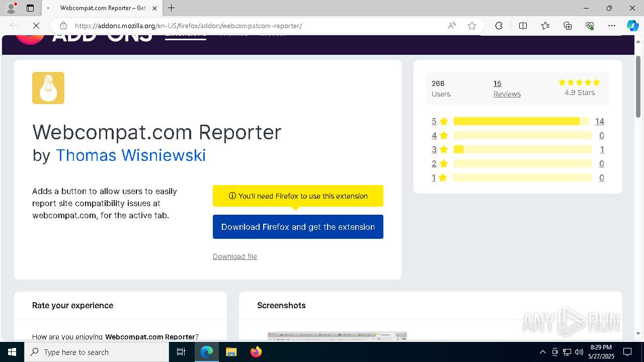This screenshot has width=644, height=362.
Task: Open the Extensions puzzle icon
Action: (499, 26)
